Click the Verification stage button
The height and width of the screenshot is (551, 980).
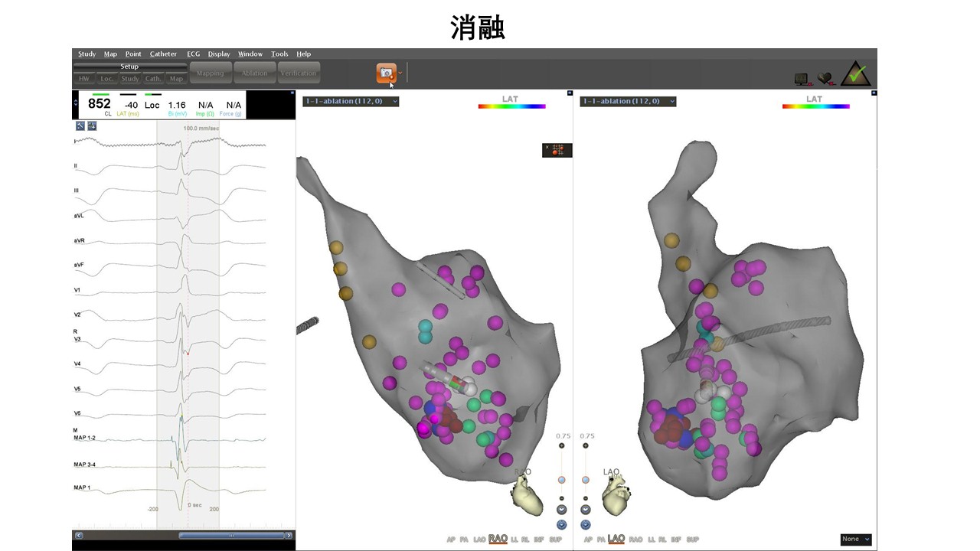[299, 73]
